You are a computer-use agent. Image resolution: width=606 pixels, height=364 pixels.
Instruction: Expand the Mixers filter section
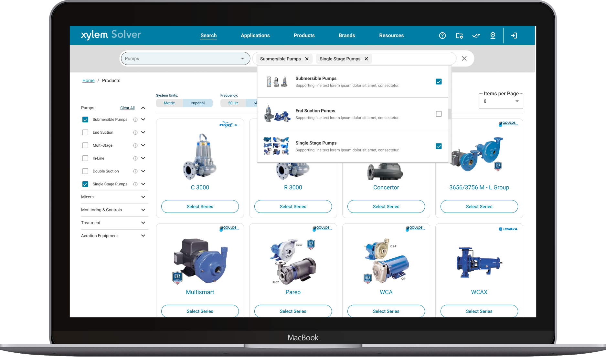click(x=143, y=197)
